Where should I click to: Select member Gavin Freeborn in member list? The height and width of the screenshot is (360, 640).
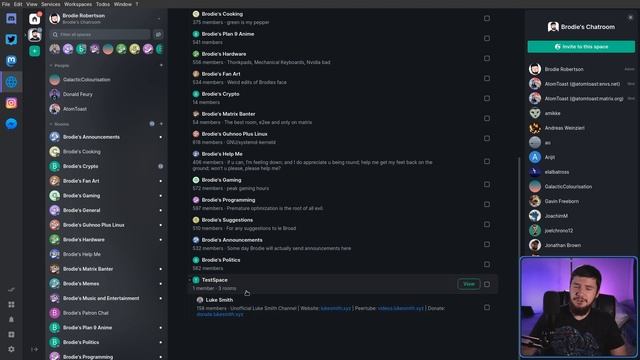[x=581, y=201]
